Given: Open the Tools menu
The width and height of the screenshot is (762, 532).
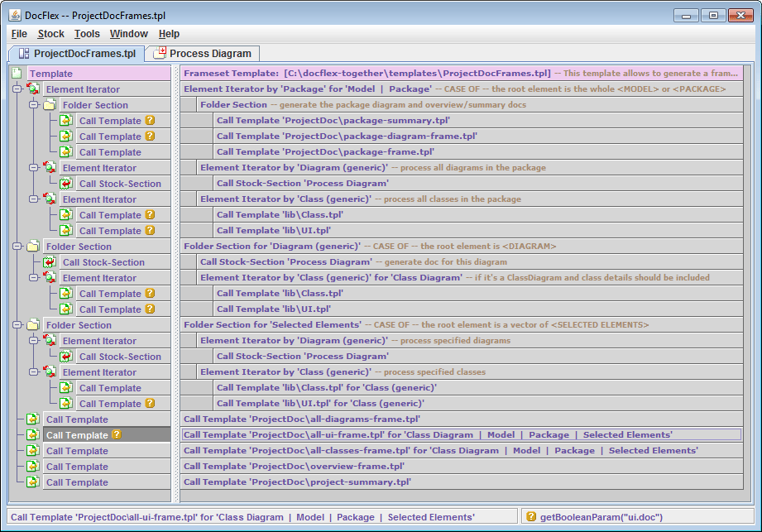Looking at the screenshot, I should pos(87,34).
